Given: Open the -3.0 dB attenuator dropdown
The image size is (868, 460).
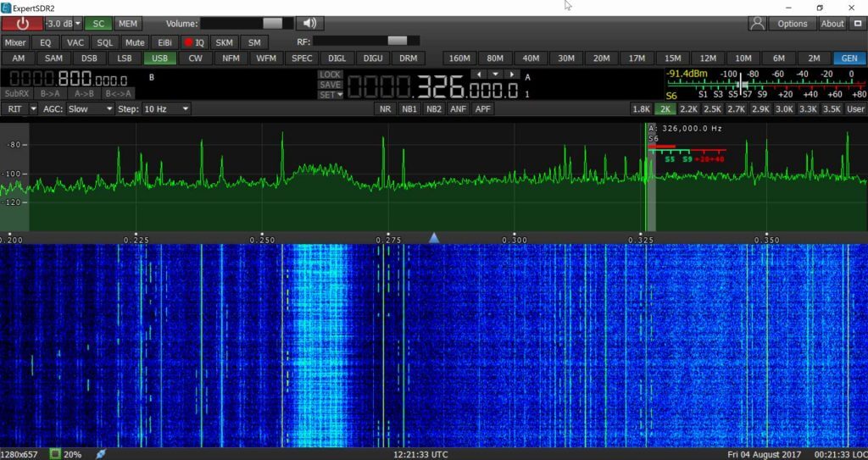Looking at the screenshot, I should coord(63,24).
